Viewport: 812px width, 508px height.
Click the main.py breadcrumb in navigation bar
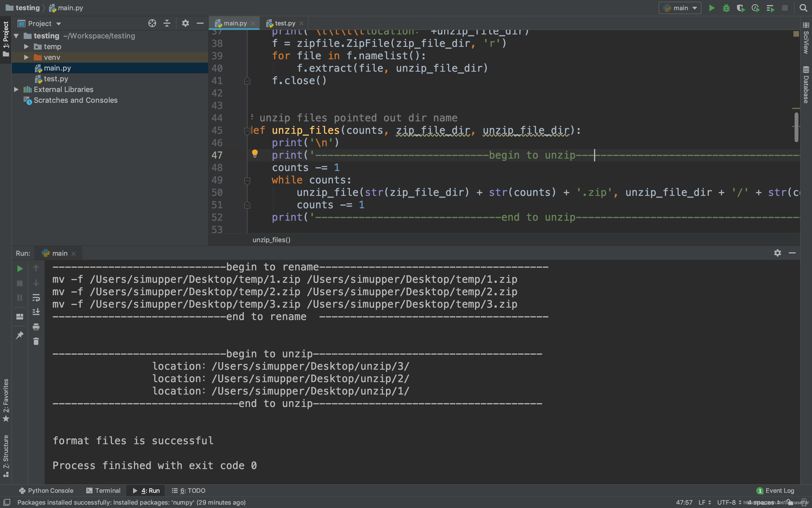tap(66, 8)
